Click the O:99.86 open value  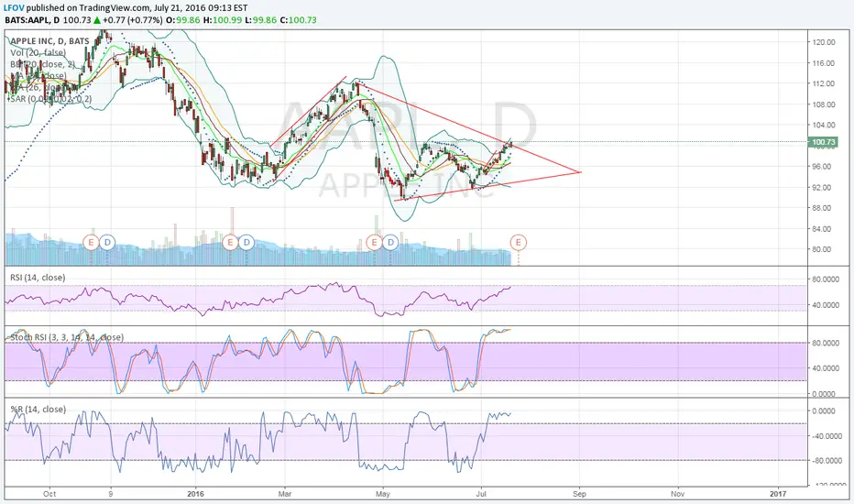click(x=183, y=20)
